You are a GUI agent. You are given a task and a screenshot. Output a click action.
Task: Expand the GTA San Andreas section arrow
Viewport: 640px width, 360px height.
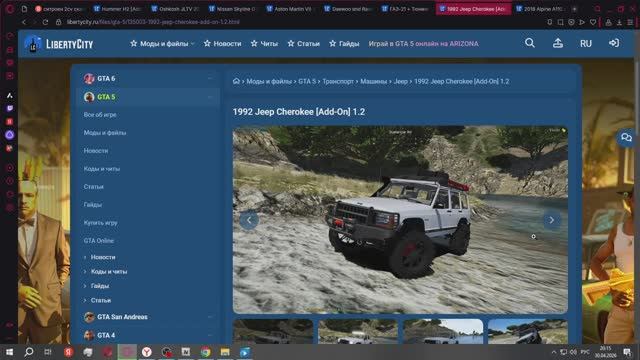click(210, 317)
